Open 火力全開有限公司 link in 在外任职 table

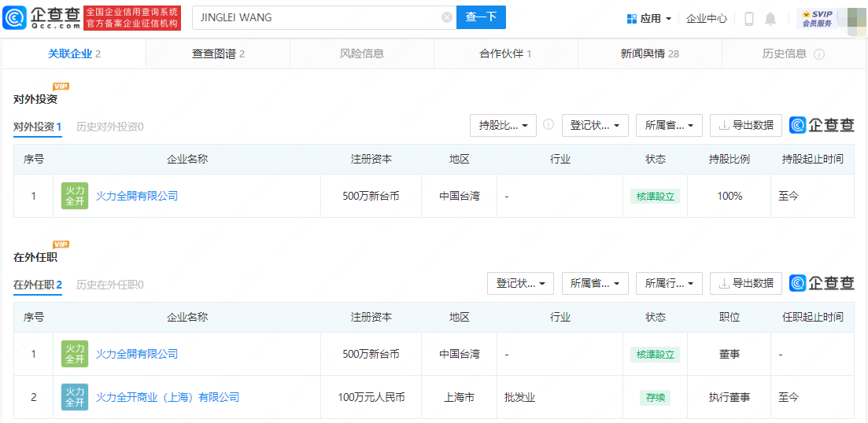click(x=137, y=354)
